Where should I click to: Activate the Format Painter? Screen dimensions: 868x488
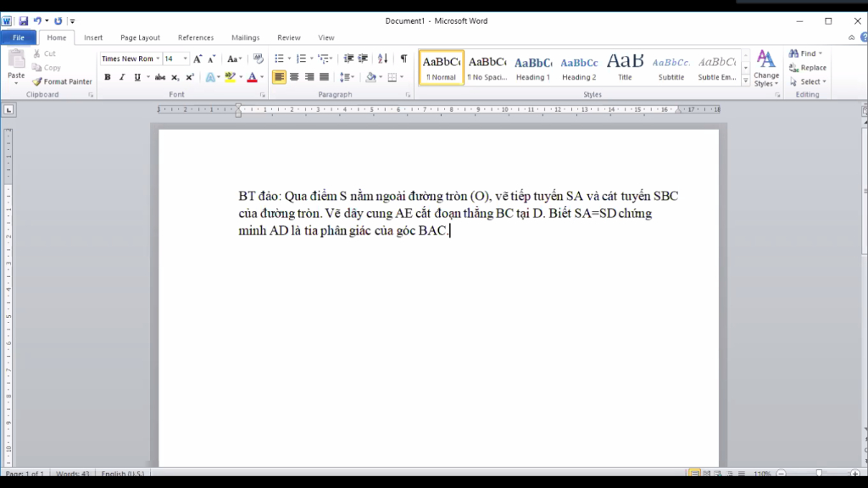point(62,81)
